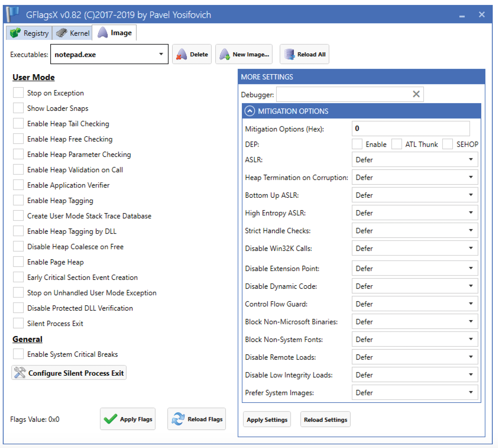Screen dimensions: 498x448
Task: Open the Strict Handle Checks dropdown
Action: point(415,230)
